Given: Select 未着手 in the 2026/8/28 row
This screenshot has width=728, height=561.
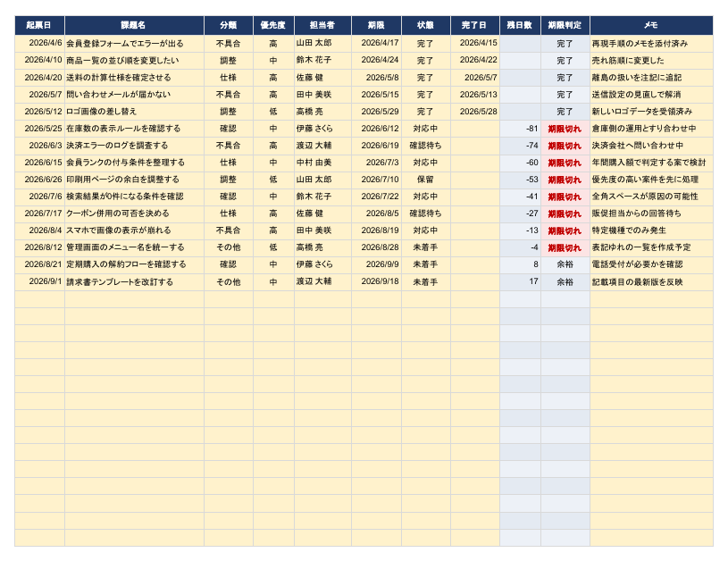Looking at the screenshot, I should pyautogui.click(x=426, y=247).
